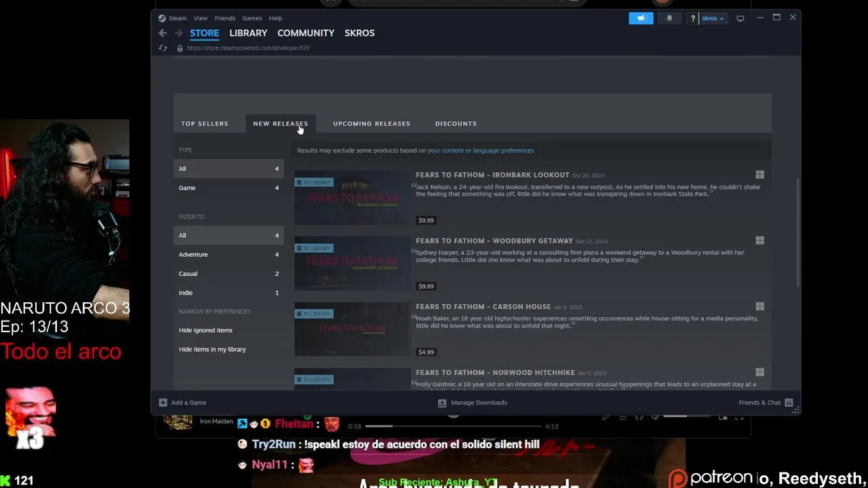The height and width of the screenshot is (488, 868).
Task: Switch to the Top Sellers tab
Action: [205, 123]
